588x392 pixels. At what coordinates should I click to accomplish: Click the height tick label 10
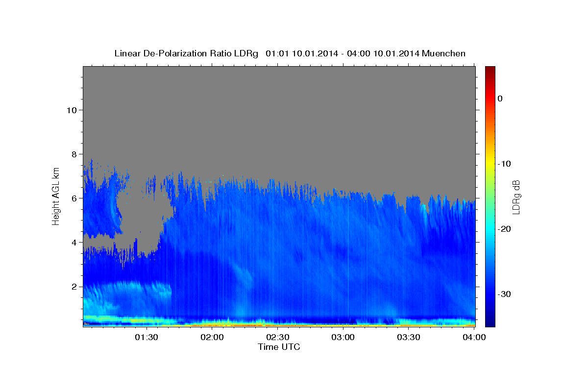[x=71, y=110]
